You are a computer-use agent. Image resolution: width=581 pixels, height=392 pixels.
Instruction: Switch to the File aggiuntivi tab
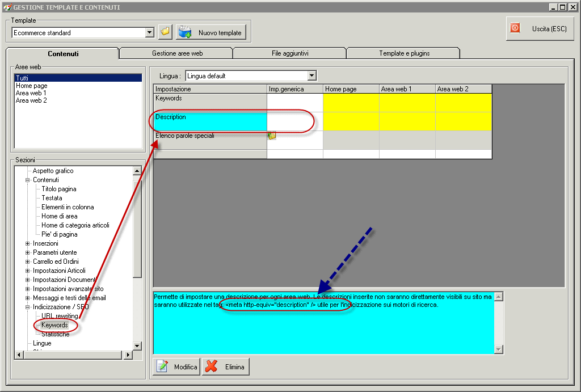(x=290, y=53)
